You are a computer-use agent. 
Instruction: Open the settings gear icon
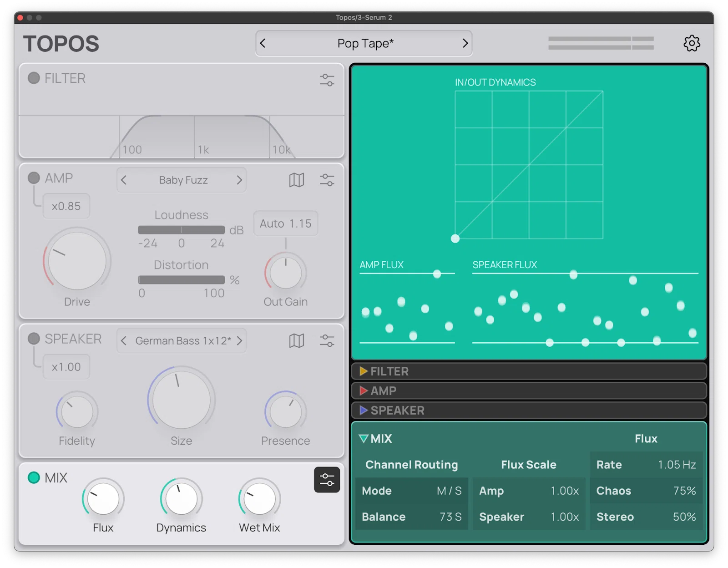692,43
